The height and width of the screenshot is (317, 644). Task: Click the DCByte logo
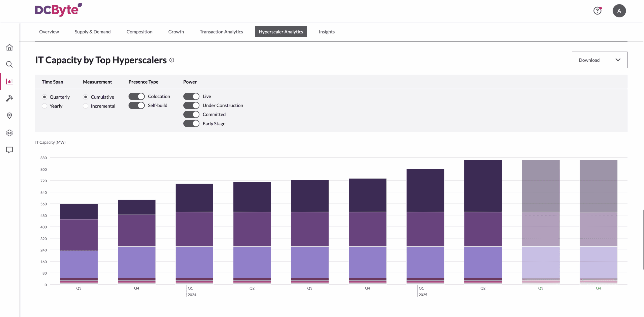pos(58,10)
